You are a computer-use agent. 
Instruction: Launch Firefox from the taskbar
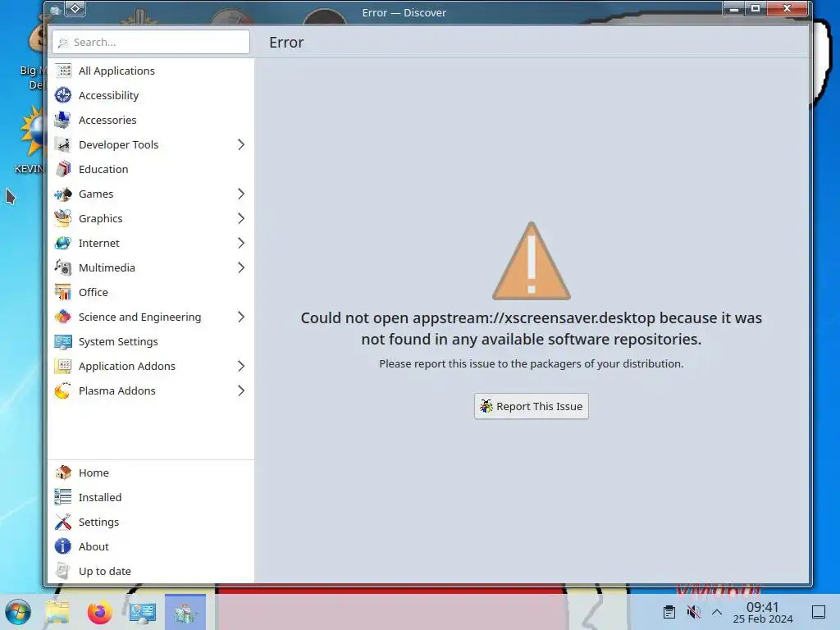[x=99, y=612]
